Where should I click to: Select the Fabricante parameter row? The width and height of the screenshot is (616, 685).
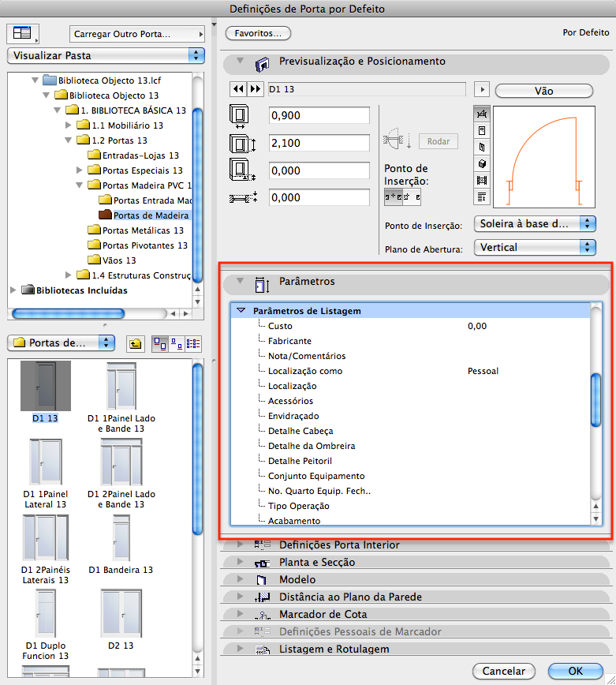(410, 341)
